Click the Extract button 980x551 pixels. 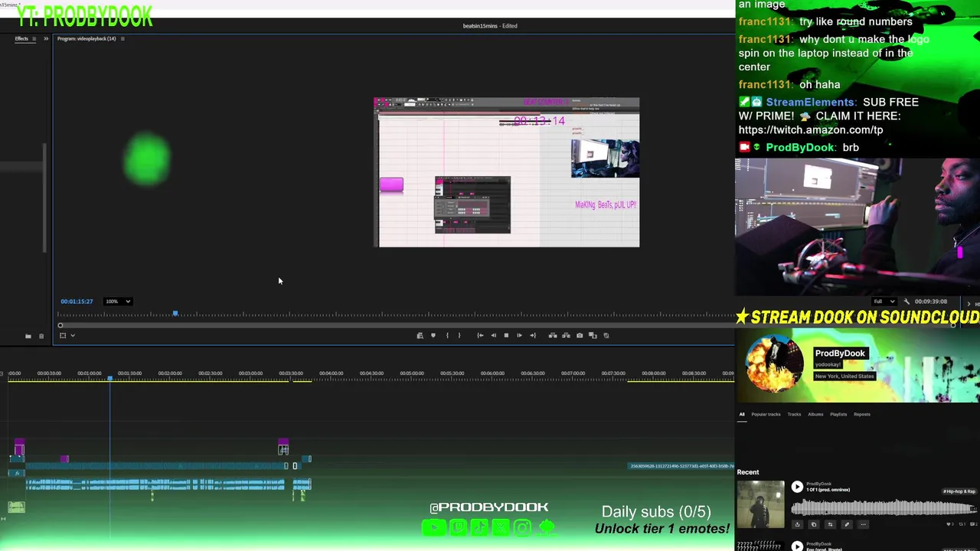click(566, 335)
